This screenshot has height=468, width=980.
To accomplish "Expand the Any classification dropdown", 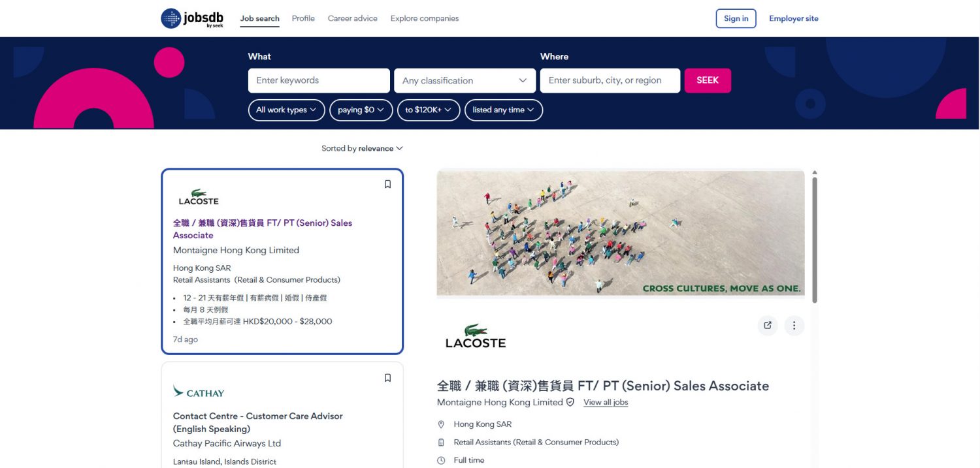I will (465, 81).
